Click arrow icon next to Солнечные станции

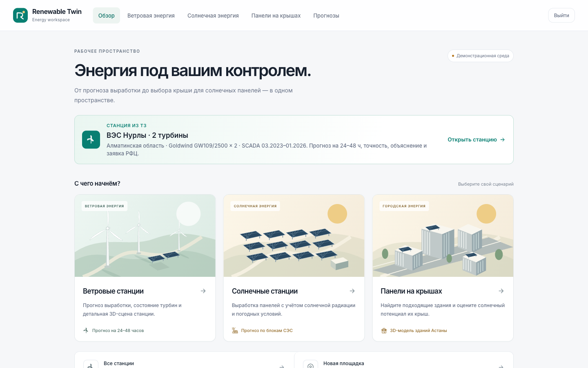pos(352,291)
